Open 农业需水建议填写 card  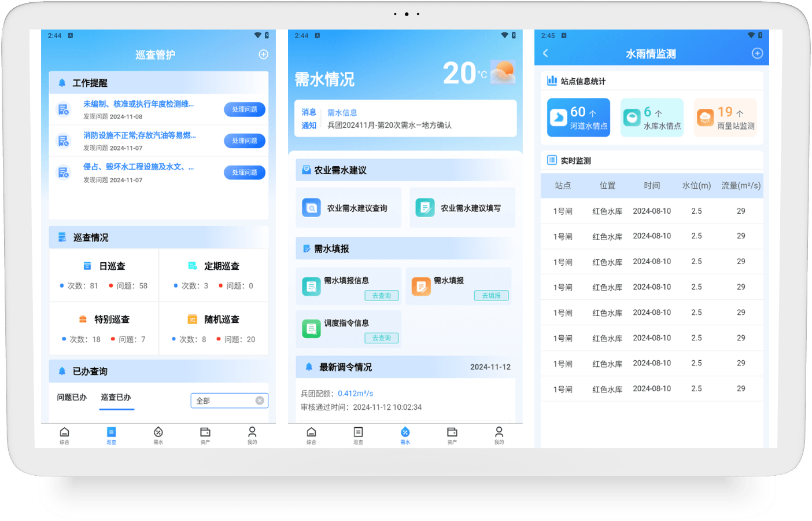click(462, 207)
